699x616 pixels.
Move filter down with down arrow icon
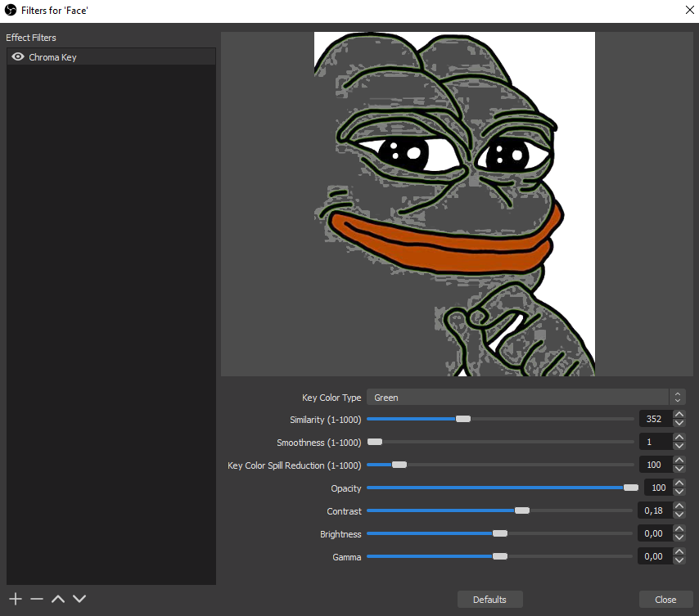point(79,599)
